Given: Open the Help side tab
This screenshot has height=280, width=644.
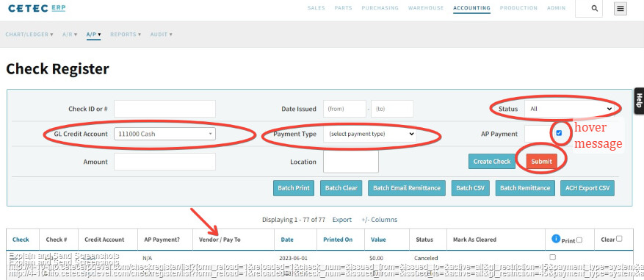Looking at the screenshot, I should click(x=639, y=101).
